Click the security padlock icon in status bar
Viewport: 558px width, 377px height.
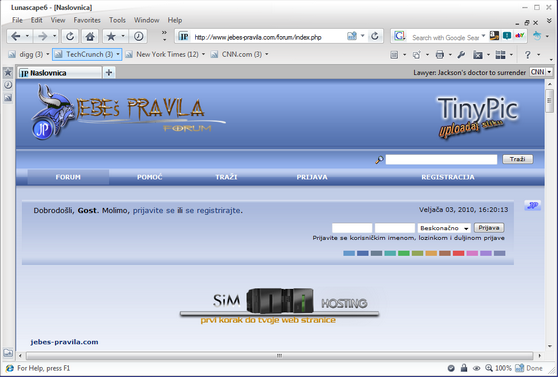pyautogui.click(x=464, y=368)
